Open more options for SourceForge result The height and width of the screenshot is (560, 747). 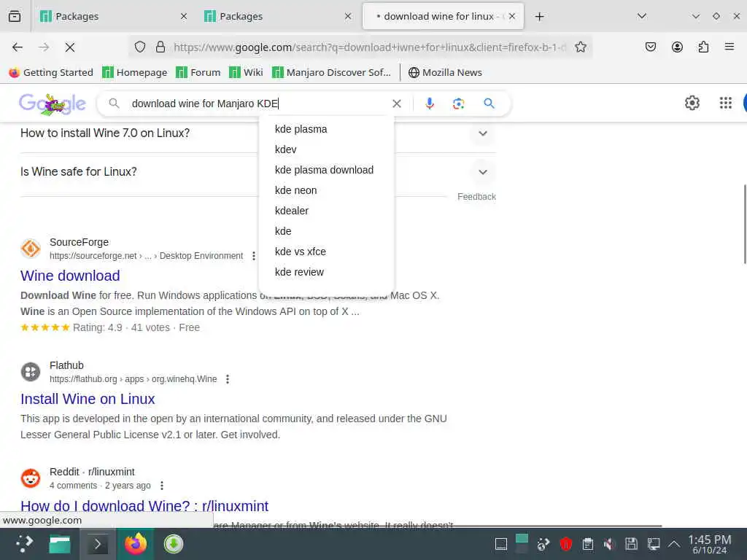254,256
